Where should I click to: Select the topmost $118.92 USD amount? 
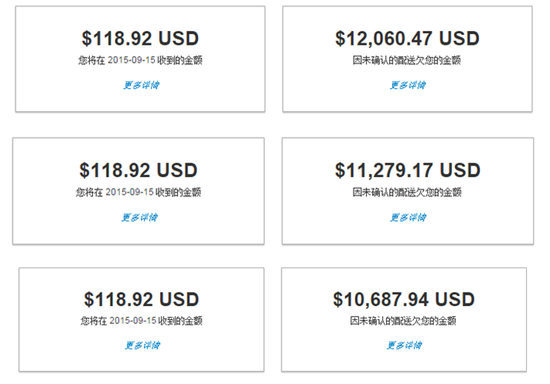[x=140, y=39]
